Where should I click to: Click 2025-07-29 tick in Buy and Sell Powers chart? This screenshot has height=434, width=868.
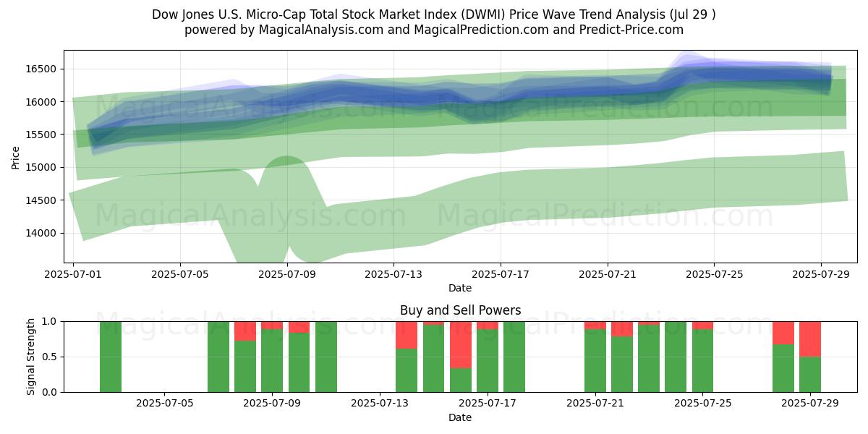click(x=810, y=404)
